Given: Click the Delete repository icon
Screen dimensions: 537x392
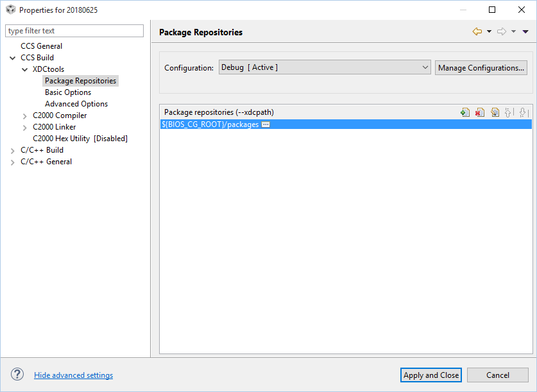Looking at the screenshot, I should [x=480, y=112].
